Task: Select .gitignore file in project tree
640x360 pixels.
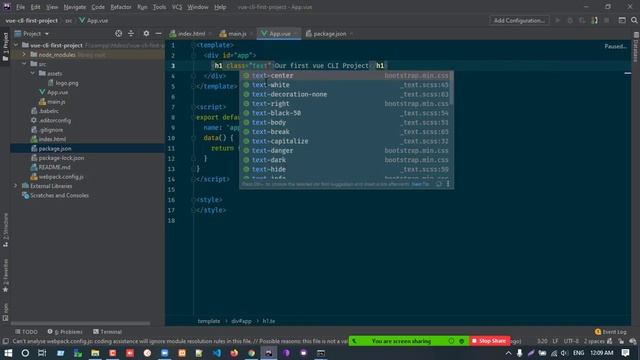Action: pos(47,130)
